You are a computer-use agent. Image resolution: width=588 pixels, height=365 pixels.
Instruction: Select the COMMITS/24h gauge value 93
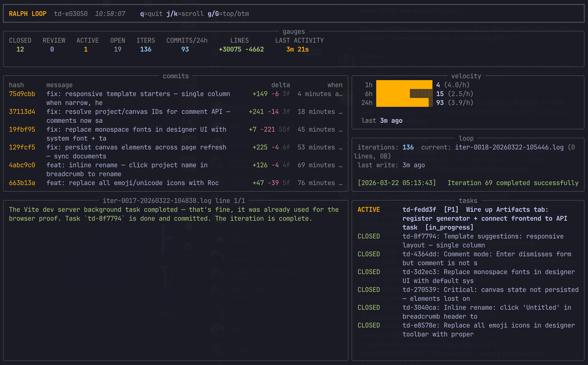point(185,49)
